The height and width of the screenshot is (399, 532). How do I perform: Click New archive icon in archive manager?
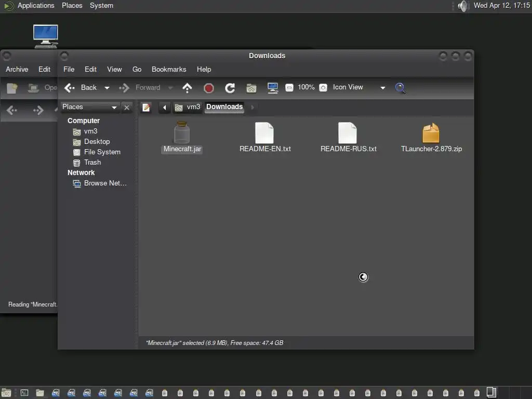(12, 88)
